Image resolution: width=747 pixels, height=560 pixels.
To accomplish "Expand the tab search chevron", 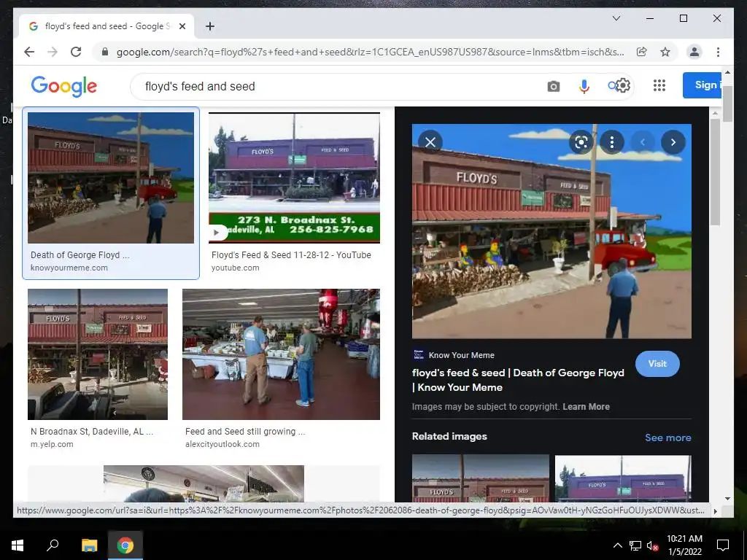I will click(616, 18).
